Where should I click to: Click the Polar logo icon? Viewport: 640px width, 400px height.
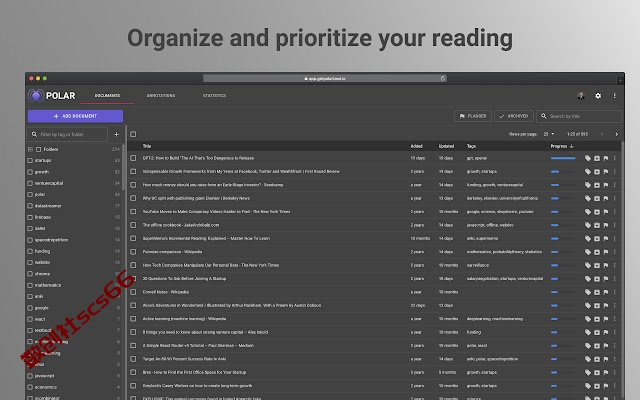click(36, 96)
